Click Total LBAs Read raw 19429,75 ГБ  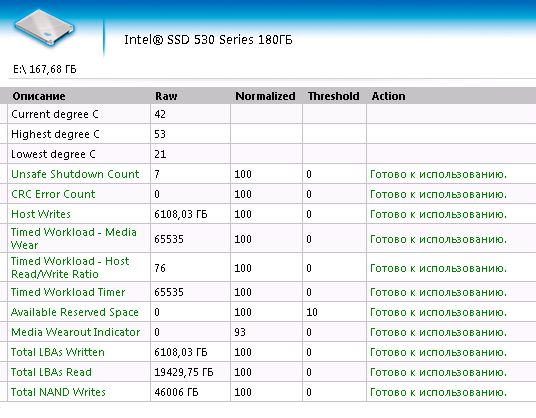(184, 372)
